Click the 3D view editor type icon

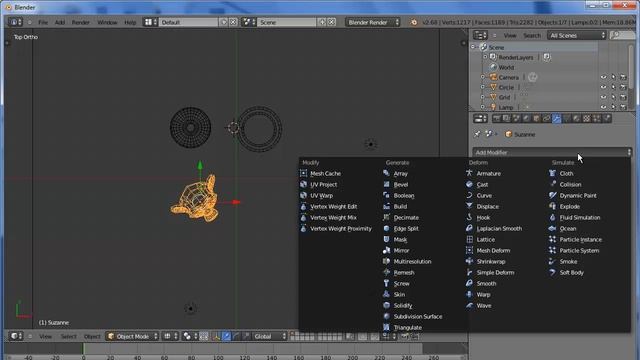point(16,336)
